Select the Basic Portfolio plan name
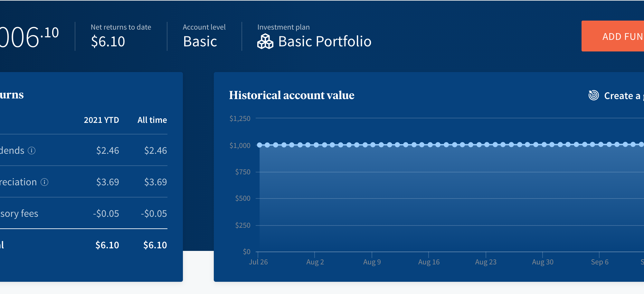 (x=324, y=41)
